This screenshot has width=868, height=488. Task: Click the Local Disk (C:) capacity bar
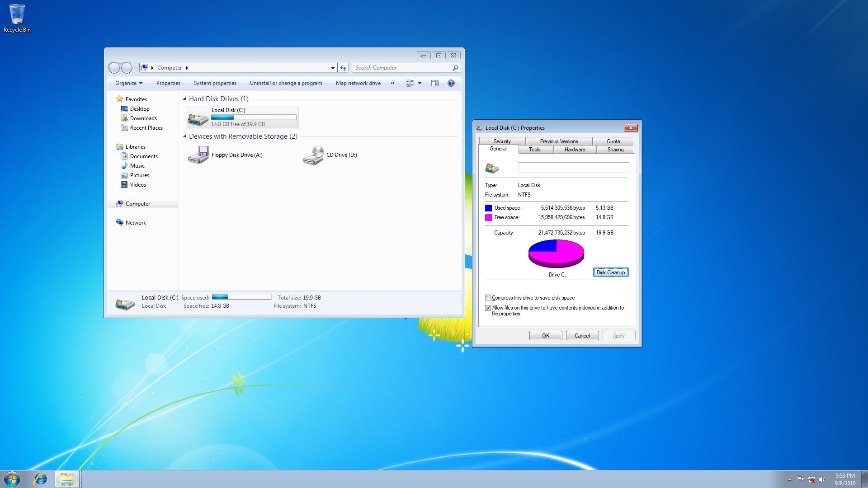254,117
